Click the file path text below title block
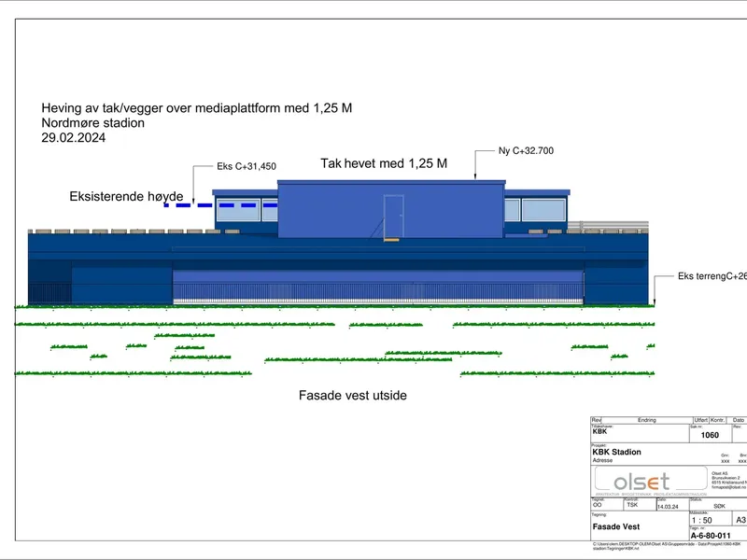 click(667, 546)
